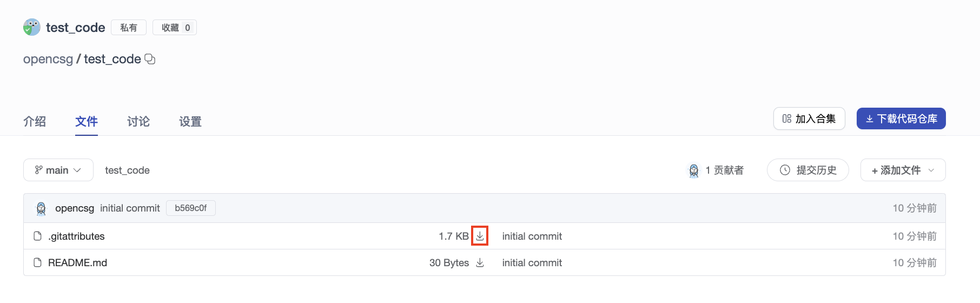Switch to the 介绍 tab
The image size is (980, 303).
pos(35,121)
